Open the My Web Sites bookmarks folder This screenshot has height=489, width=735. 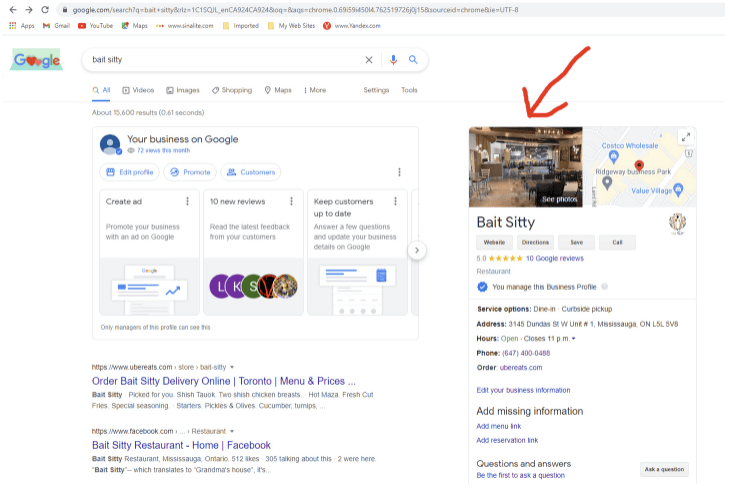(291, 26)
